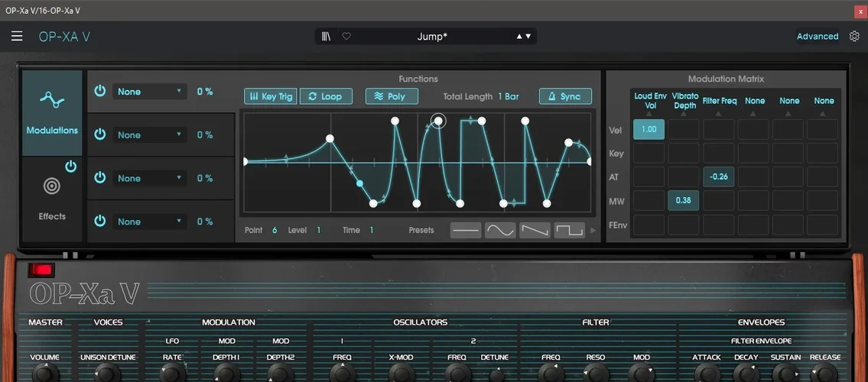The width and height of the screenshot is (868, 382).
Task: Select the first envelope point at the left edge
Action: point(245,161)
